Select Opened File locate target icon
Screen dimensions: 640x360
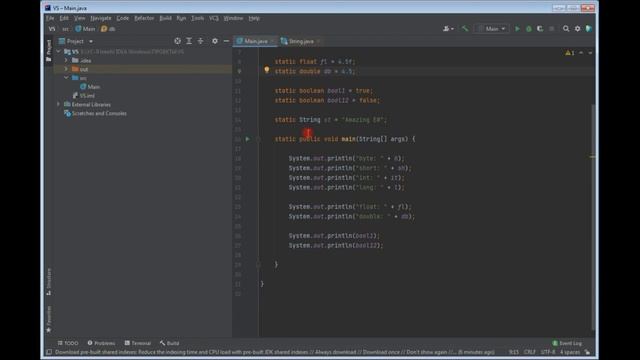pyautogui.click(x=177, y=41)
